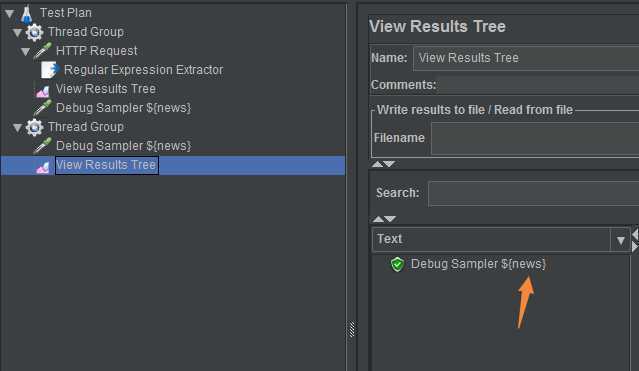Select Debug Sampler under the first Thread Group

click(123, 108)
